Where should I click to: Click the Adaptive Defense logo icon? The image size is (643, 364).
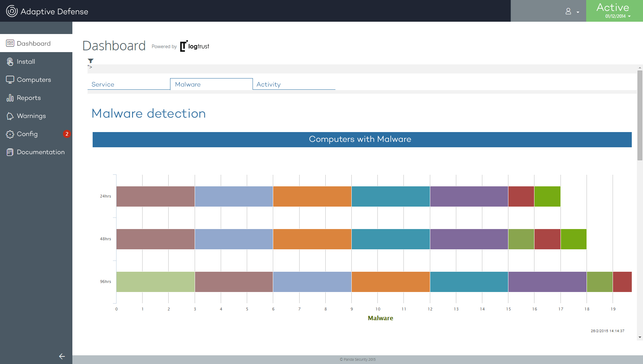12,11
